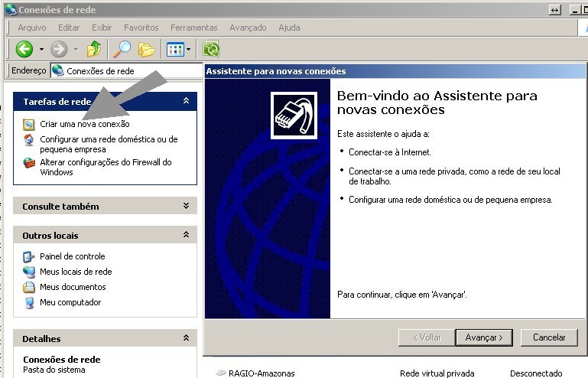
Task: Click the Cancelar button in wizard
Action: (x=549, y=337)
